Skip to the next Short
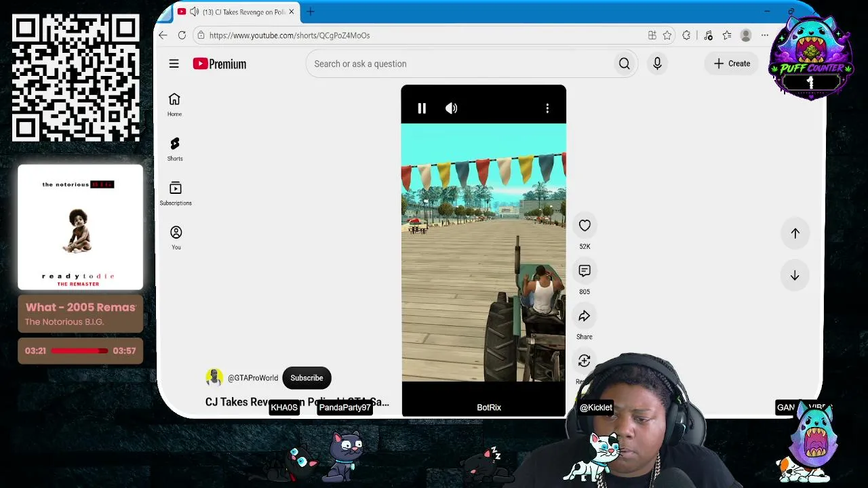Image resolution: width=868 pixels, height=488 pixels. click(795, 276)
